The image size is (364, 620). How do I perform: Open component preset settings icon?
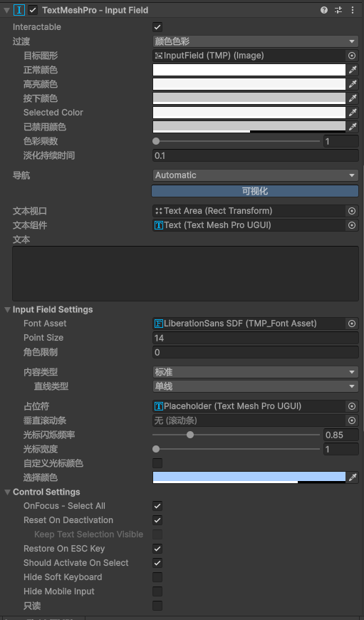click(338, 10)
